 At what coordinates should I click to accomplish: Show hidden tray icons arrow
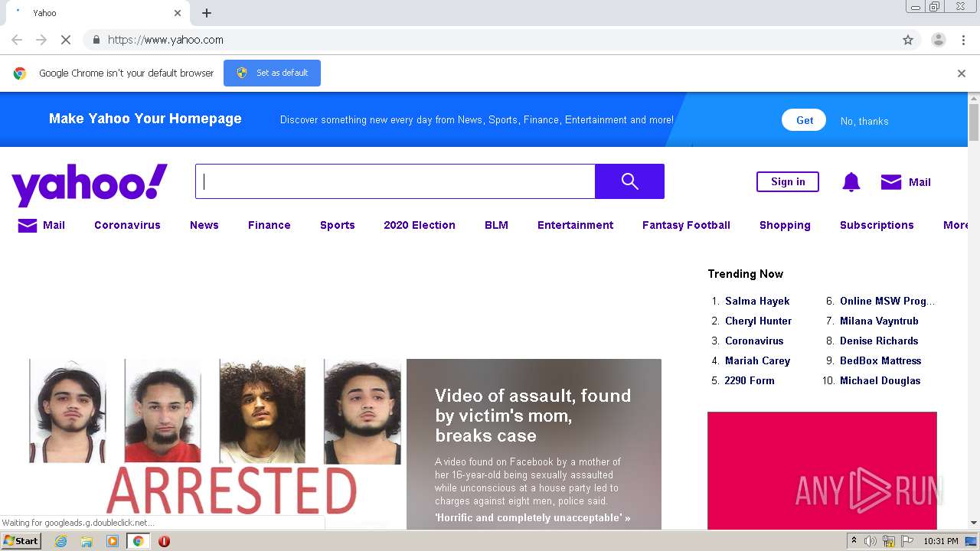click(854, 541)
